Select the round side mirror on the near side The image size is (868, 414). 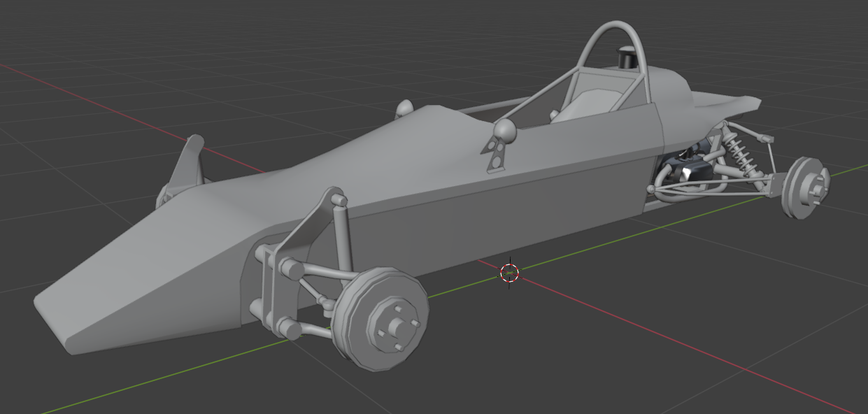[x=505, y=129]
